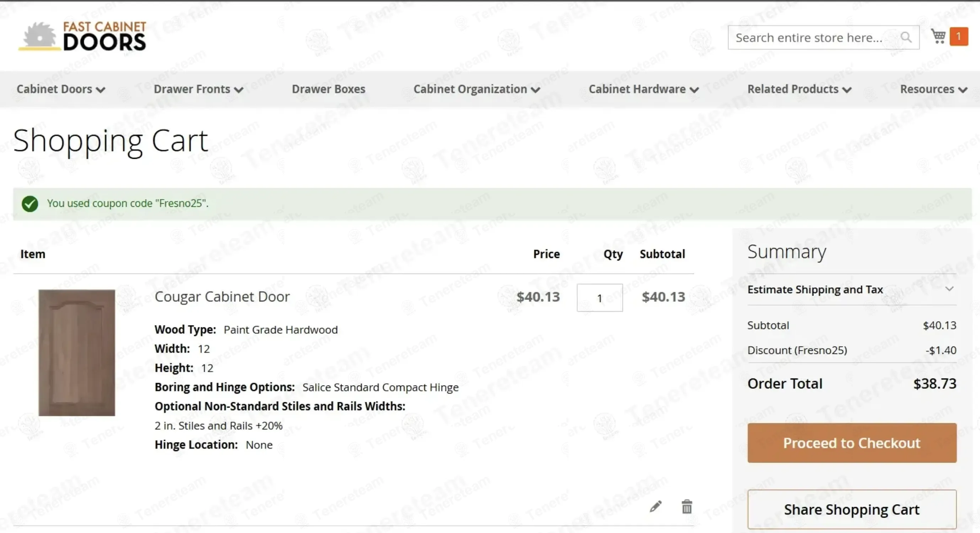Click the Cougar Cabinet Door thumbnail
Image resolution: width=980 pixels, height=533 pixels.
click(77, 353)
